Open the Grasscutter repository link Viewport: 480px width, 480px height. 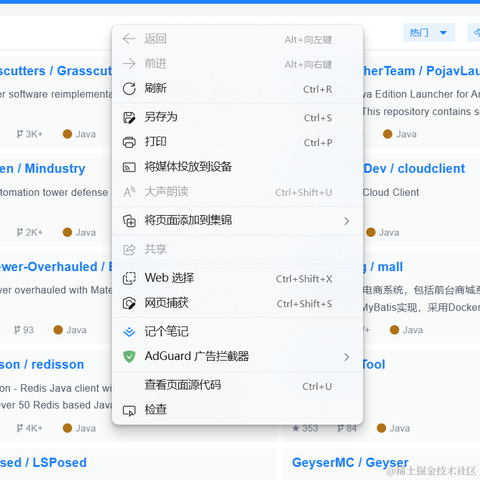(56, 71)
